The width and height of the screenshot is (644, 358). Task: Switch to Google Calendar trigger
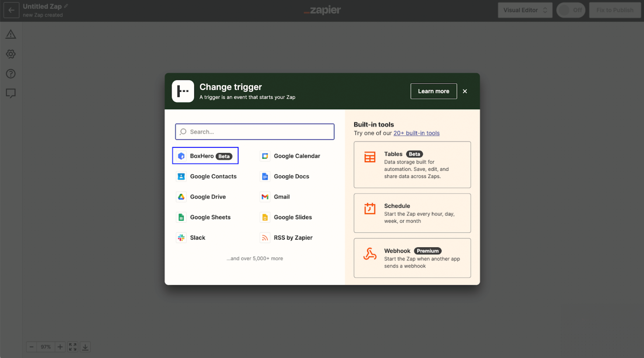[297, 156]
